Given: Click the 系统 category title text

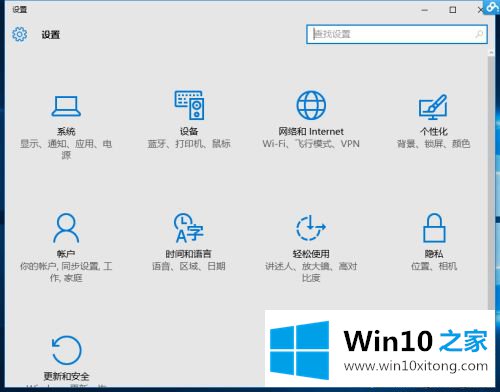Looking at the screenshot, I should click(x=66, y=131).
